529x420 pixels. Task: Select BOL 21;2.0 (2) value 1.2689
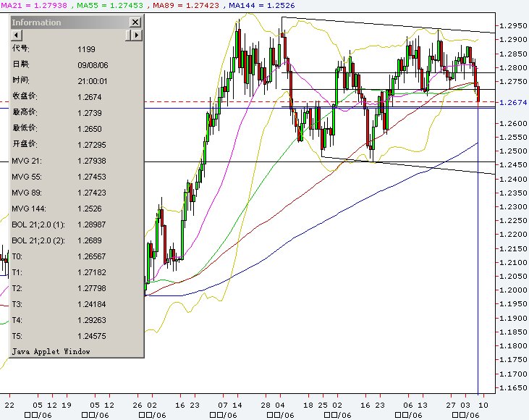90,240
